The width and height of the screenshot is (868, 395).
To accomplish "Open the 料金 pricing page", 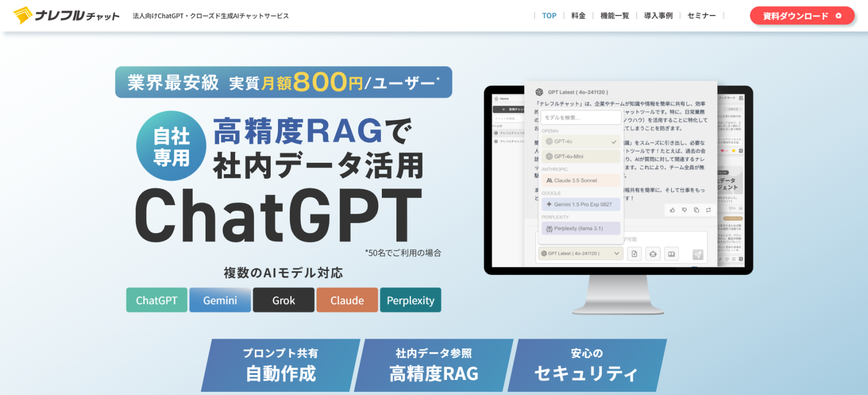I will point(578,16).
